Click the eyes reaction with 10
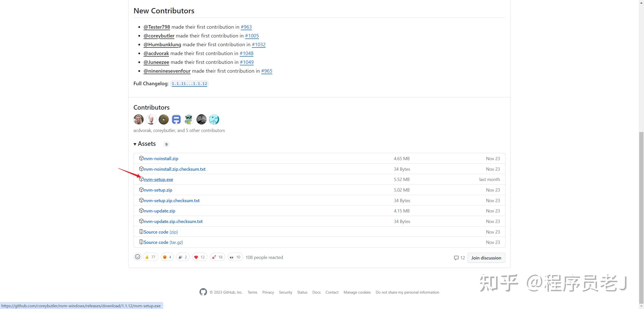The width and height of the screenshot is (644, 309). pos(235,257)
